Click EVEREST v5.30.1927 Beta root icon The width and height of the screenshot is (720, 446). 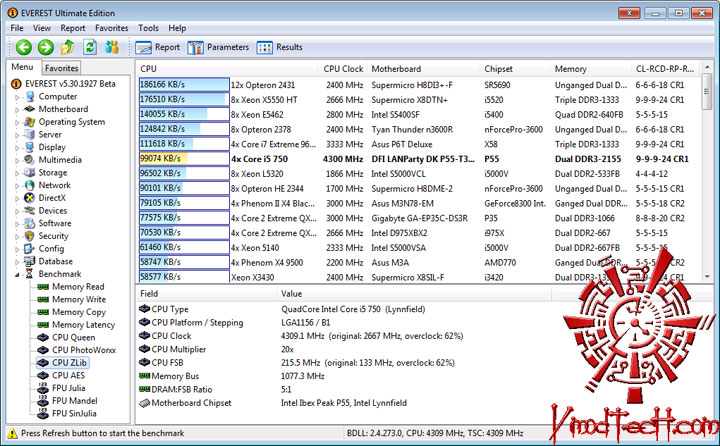[x=16, y=84]
